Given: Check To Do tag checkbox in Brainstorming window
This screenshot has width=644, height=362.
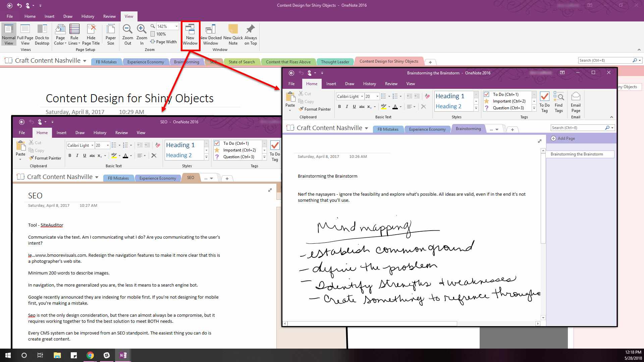Looking at the screenshot, I should [486, 95].
